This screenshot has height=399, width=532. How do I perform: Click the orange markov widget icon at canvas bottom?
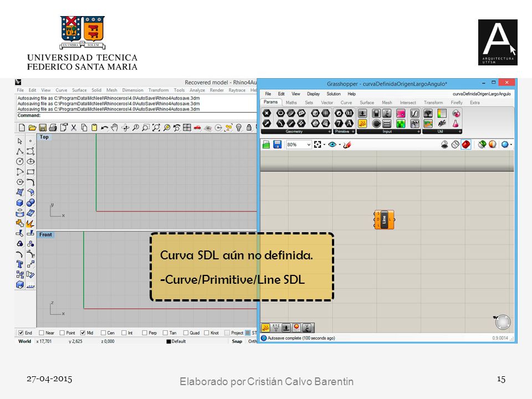click(x=265, y=328)
